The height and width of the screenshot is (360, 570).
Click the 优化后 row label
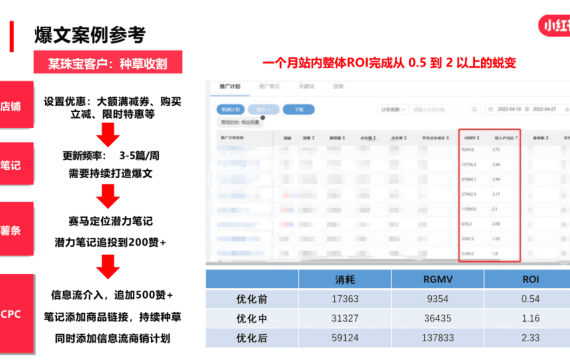point(252,338)
